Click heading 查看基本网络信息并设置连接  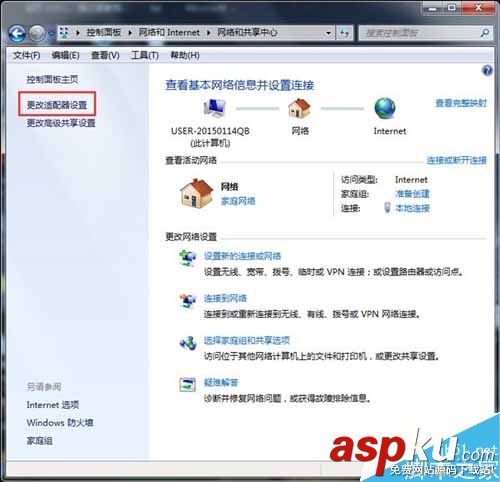[x=240, y=85]
